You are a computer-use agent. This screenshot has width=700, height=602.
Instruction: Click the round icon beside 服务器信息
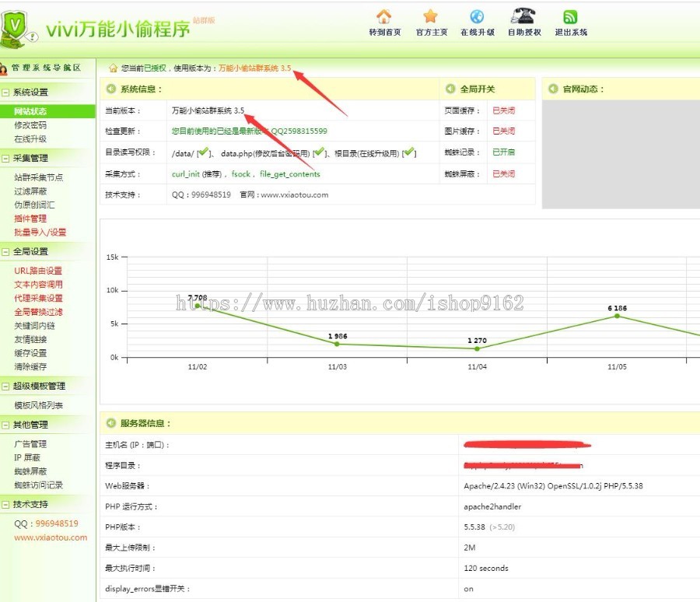click(110, 423)
